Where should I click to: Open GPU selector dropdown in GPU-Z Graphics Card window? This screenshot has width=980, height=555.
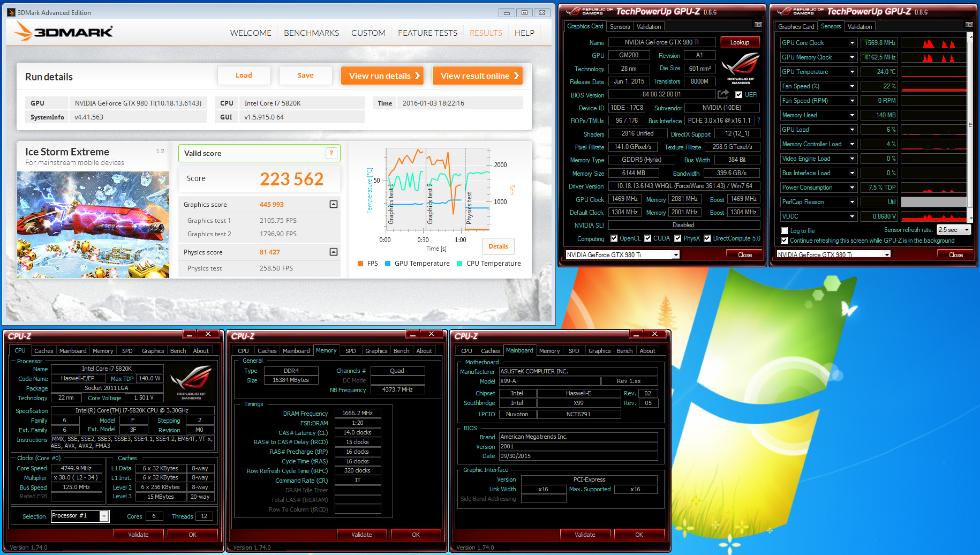pyautogui.click(x=676, y=255)
